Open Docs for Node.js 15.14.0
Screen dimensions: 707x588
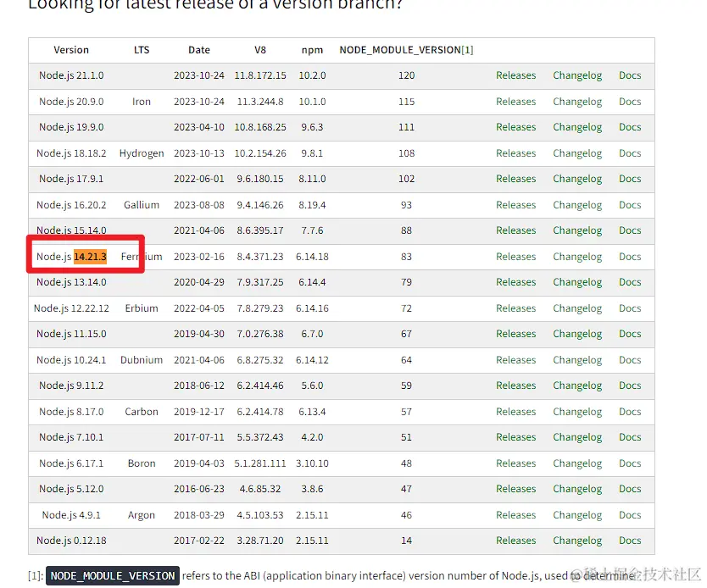[x=630, y=230]
